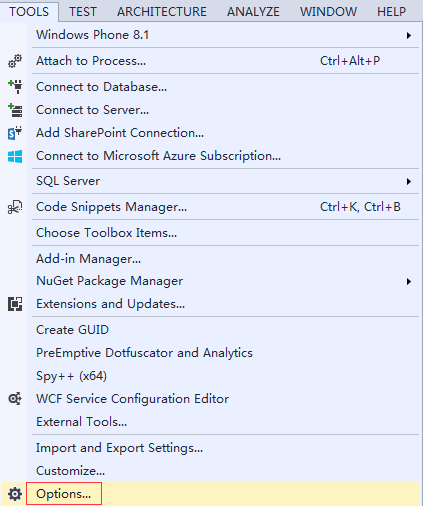Click the WCF Service Configuration icon
The width and height of the screenshot is (423, 506).
[x=15, y=399]
